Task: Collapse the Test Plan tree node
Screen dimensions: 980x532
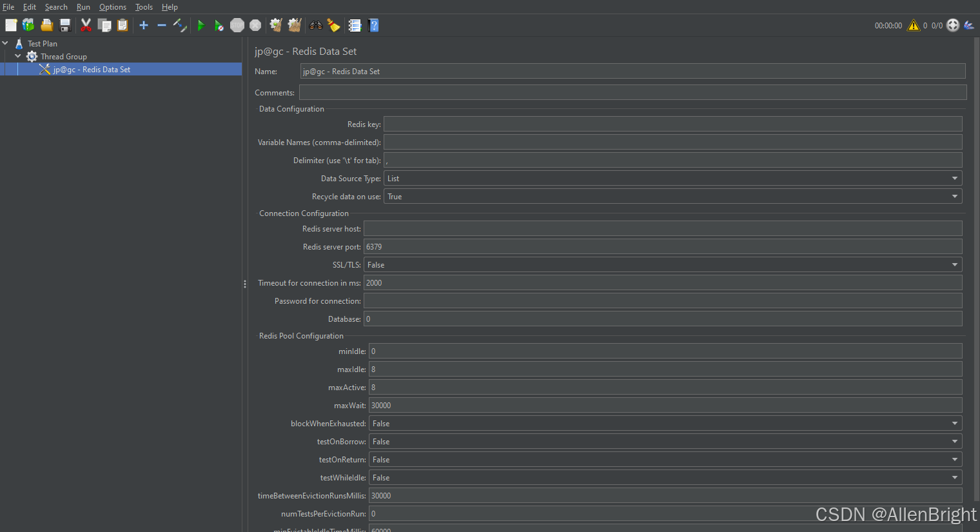Action: click(5, 43)
